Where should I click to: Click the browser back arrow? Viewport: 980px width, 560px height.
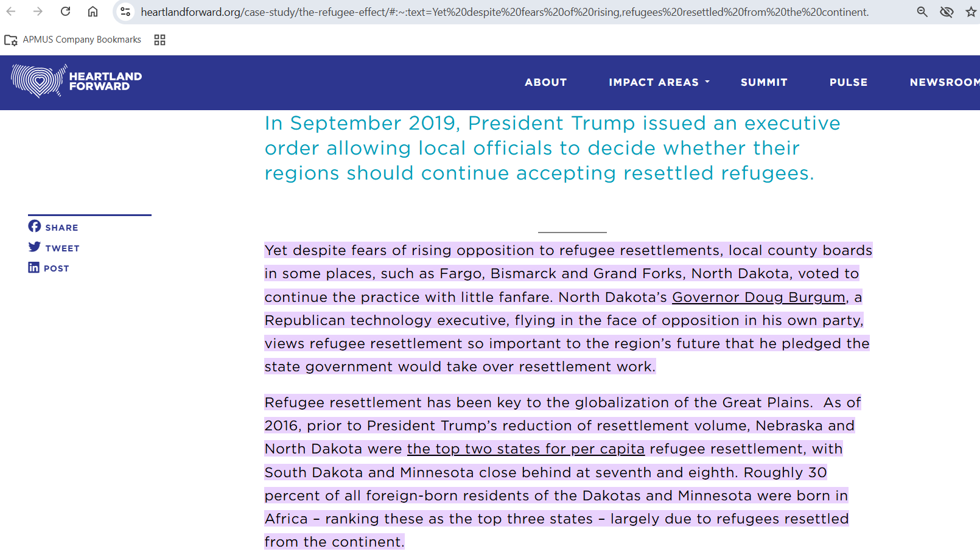pyautogui.click(x=11, y=12)
